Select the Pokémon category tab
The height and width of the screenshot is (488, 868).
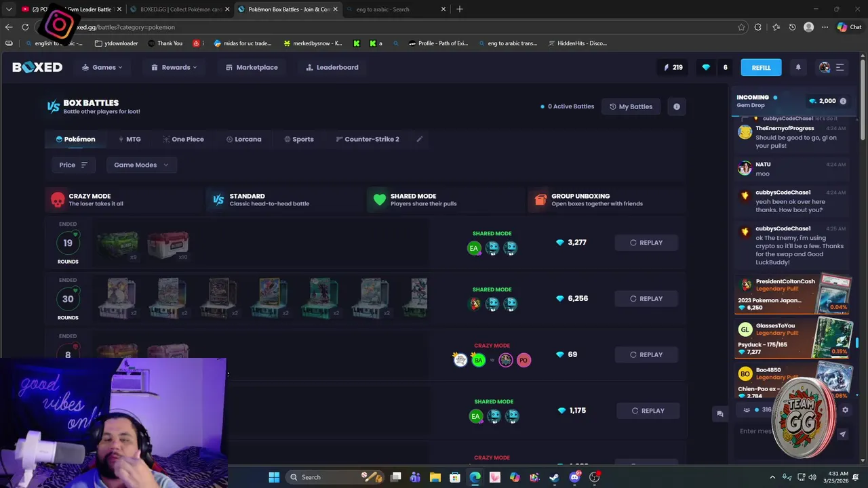click(75, 139)
